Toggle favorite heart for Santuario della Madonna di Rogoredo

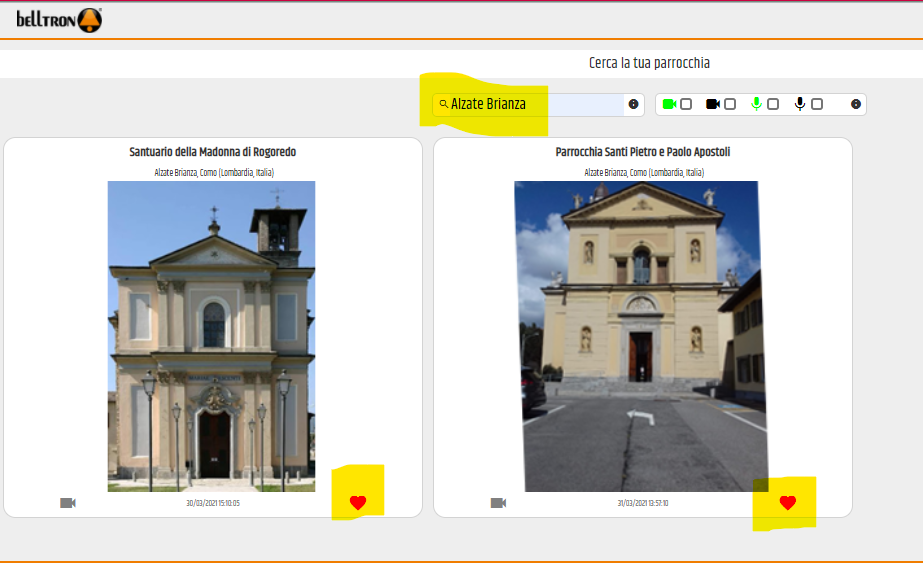tap(358, 502)
